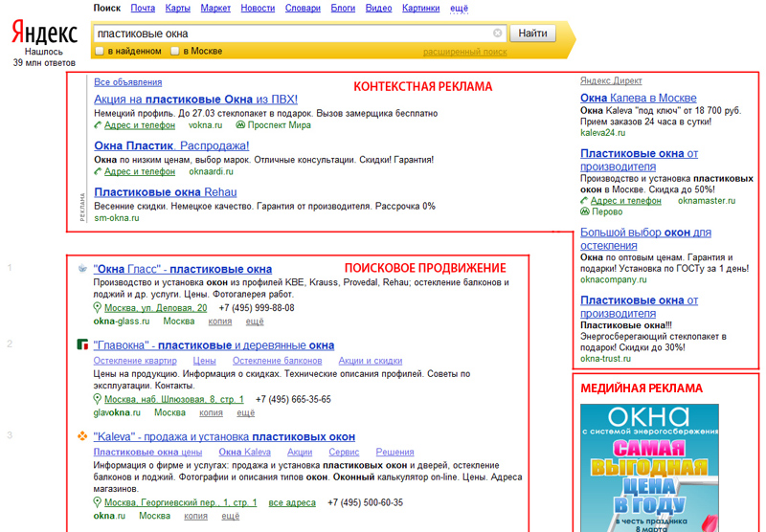
Task: Click the phone icon in the oknamaster.ru ad
Action: (x=584, y=200)
